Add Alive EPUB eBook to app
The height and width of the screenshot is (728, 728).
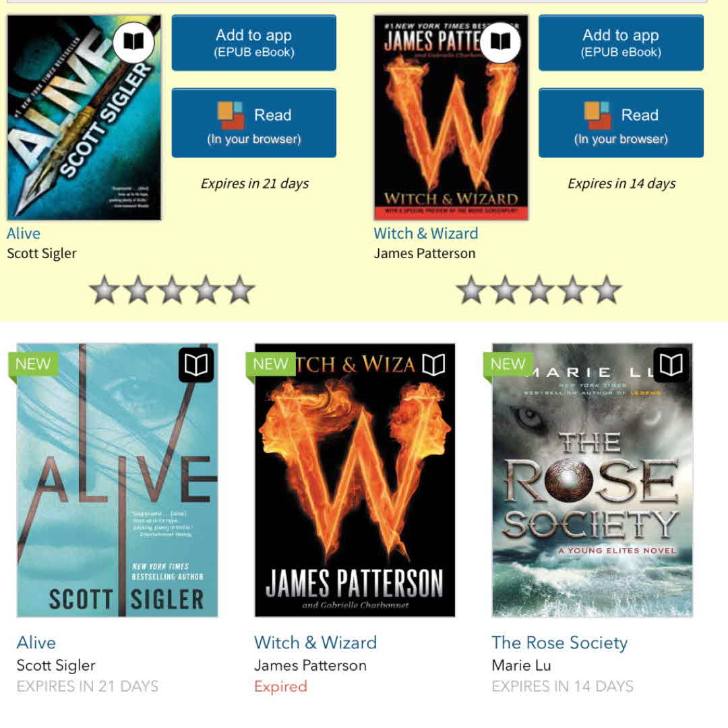[254, 42]
